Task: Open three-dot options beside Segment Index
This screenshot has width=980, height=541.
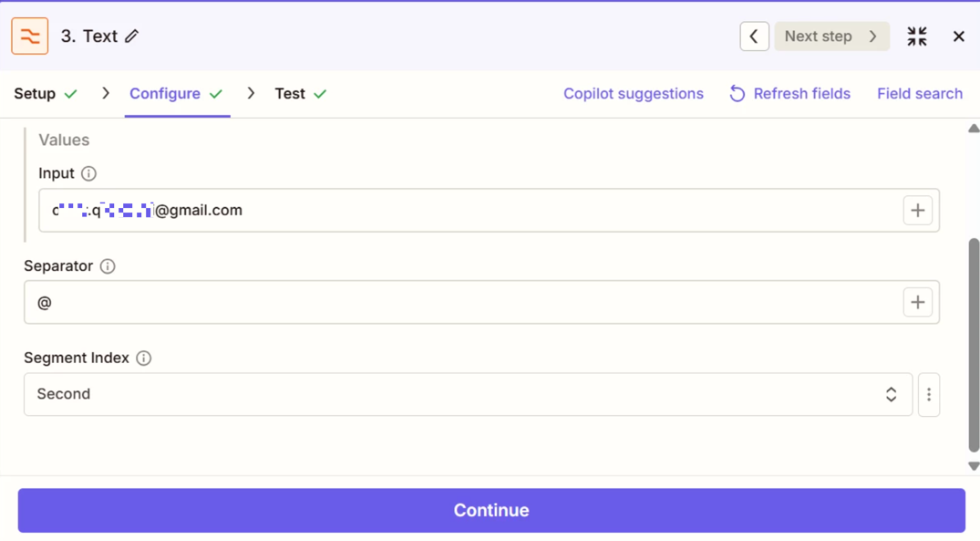Action: (929, 395)
